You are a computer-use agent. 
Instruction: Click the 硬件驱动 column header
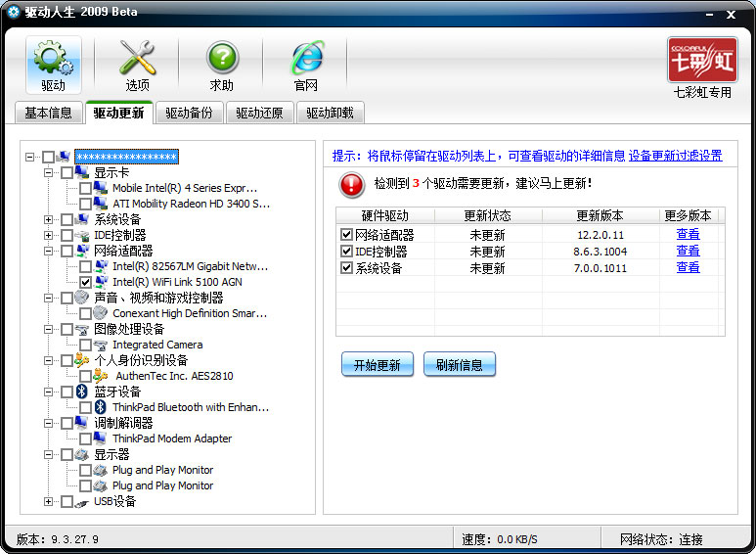point(385,215)
